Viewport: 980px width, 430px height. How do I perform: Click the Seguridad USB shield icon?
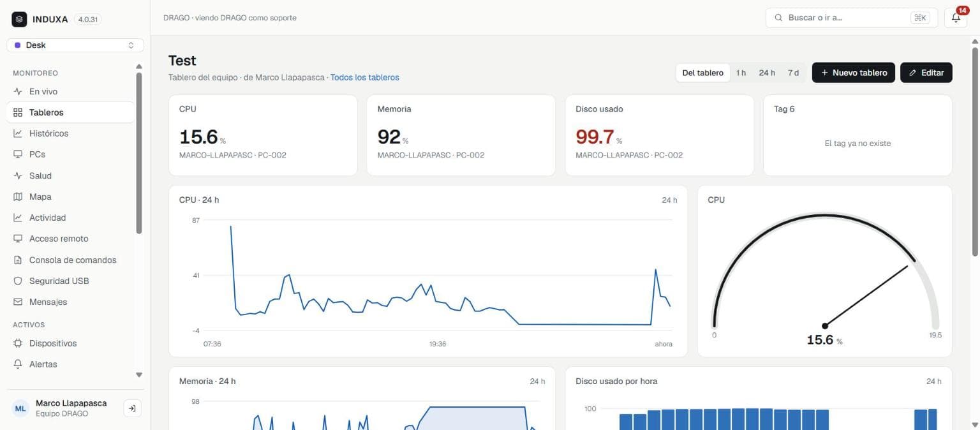18,281
